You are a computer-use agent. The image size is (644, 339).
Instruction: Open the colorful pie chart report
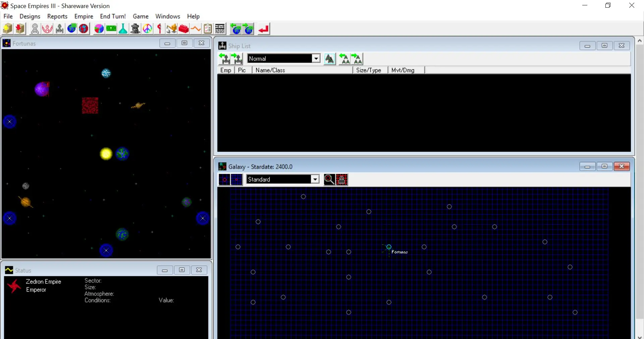pos(99,29)
